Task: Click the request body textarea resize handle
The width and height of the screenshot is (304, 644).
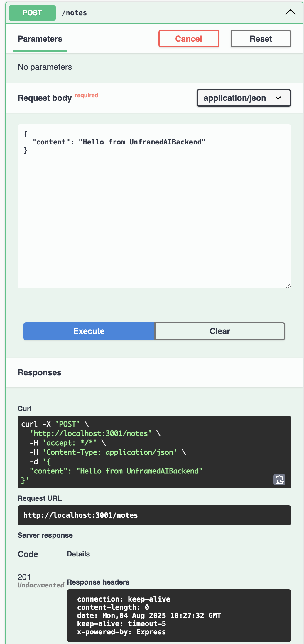Action: tap(288, 286)
